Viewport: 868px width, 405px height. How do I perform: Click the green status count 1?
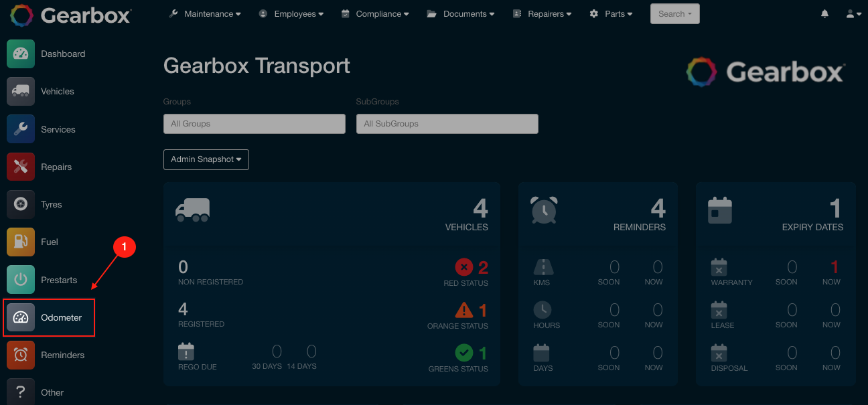pyautogui.click(x=484, y=352)
